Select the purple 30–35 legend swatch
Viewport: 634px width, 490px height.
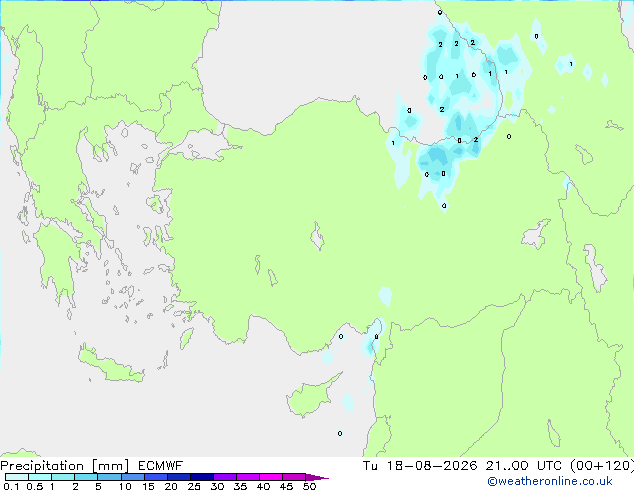coord(225,477)
